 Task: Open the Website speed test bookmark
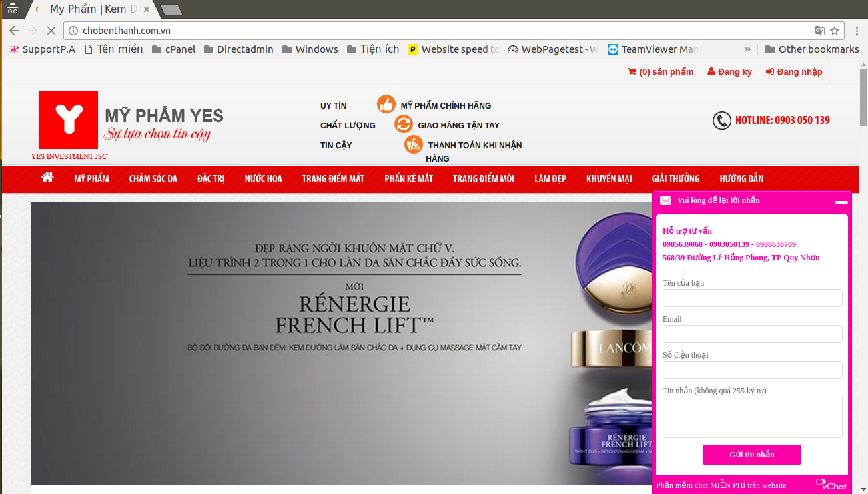pos(453,49)
